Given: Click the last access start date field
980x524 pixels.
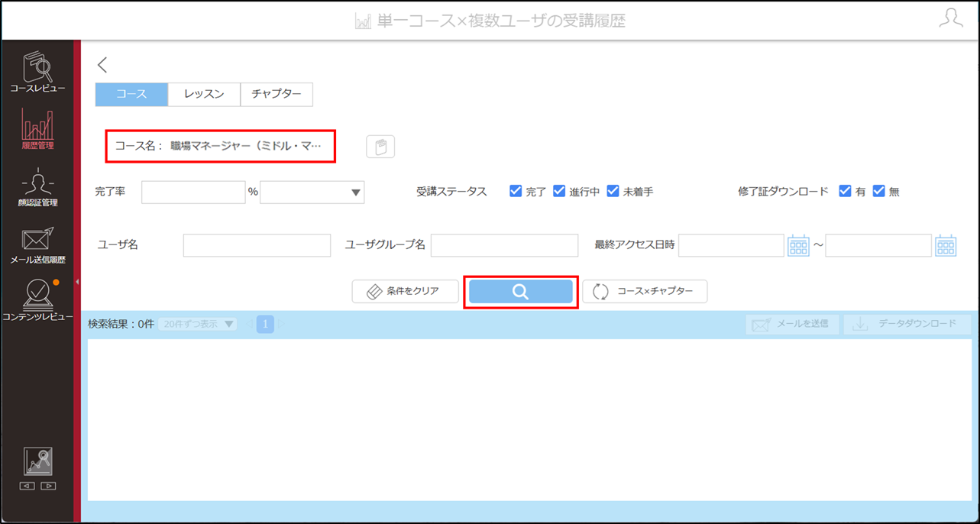Looking at the screenshot, I should tap(731, 245).
